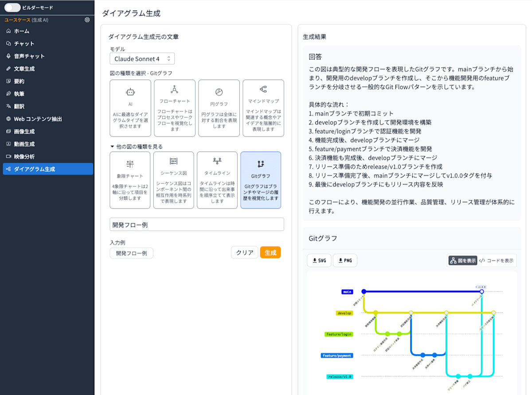
Task: Switch to 図を表示 view
Action: (x=463, y=260)
